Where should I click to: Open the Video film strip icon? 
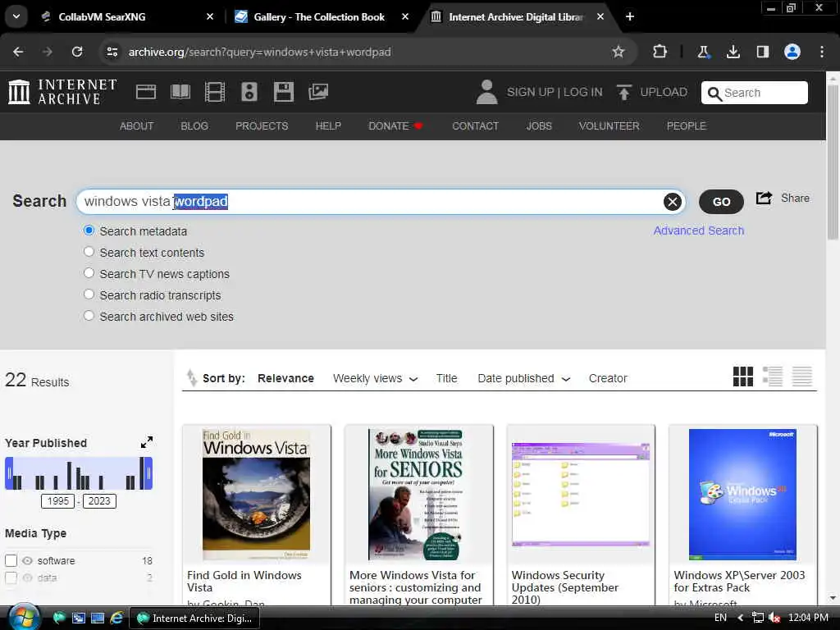214,92
